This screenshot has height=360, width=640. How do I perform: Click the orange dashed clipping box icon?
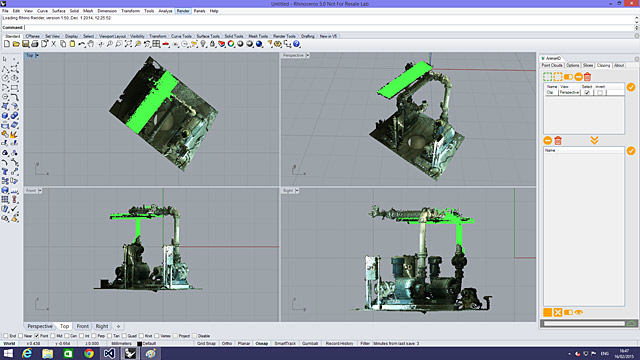click(x=558, y=76)
